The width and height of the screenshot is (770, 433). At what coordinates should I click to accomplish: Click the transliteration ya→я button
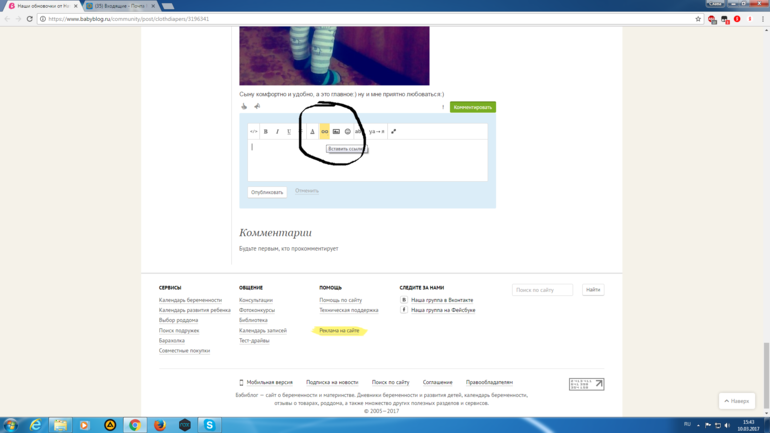[376, 131]
